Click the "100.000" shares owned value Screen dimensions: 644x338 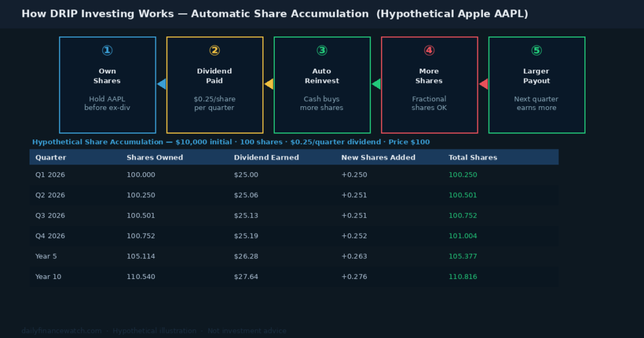click(x=141, y=175)
